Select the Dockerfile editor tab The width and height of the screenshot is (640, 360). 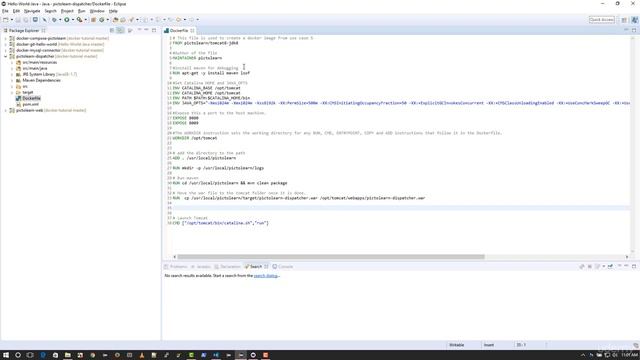tap(179, 31)
